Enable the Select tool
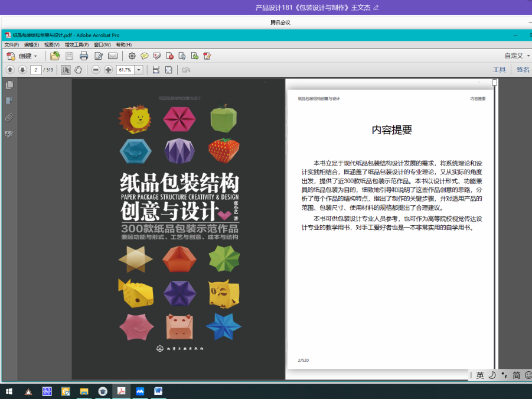532x399 pixels. pos(65,70)
